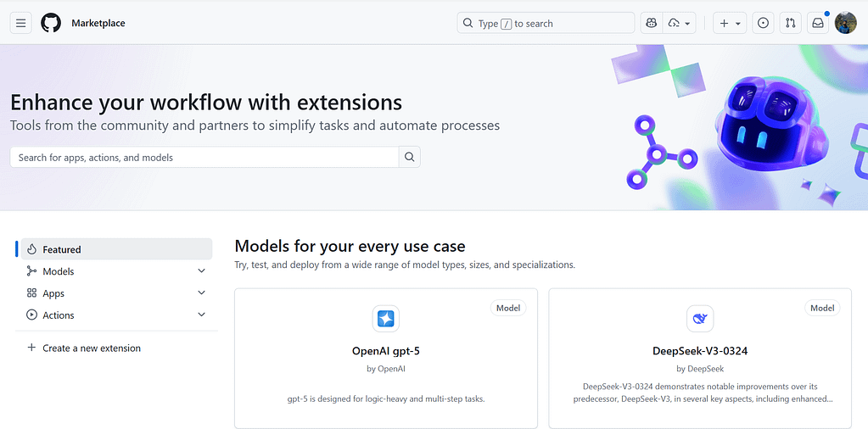The width and height of the screenshot is (868, 429).
Task: Expand the Actions sidebar section
Action: [201, 315]
